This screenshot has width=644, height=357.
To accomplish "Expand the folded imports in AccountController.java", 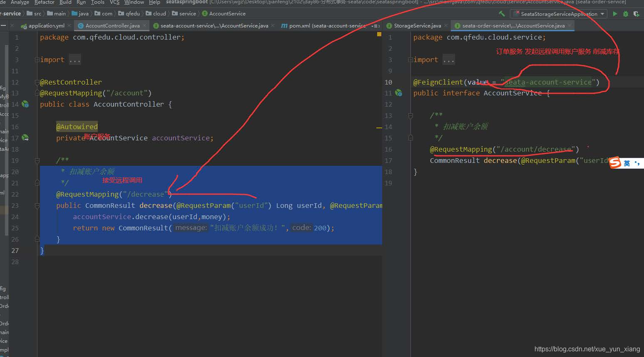I will point(37,60).
